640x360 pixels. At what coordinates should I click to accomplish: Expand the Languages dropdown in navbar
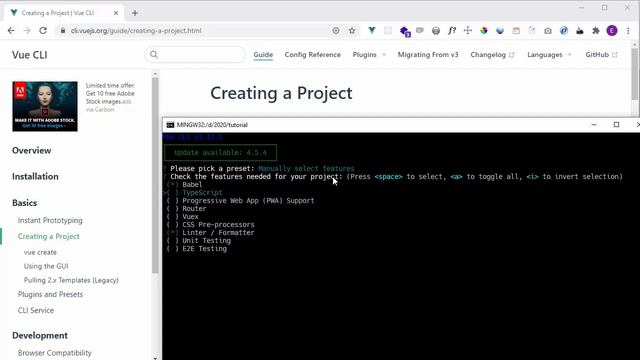point(549,55)
